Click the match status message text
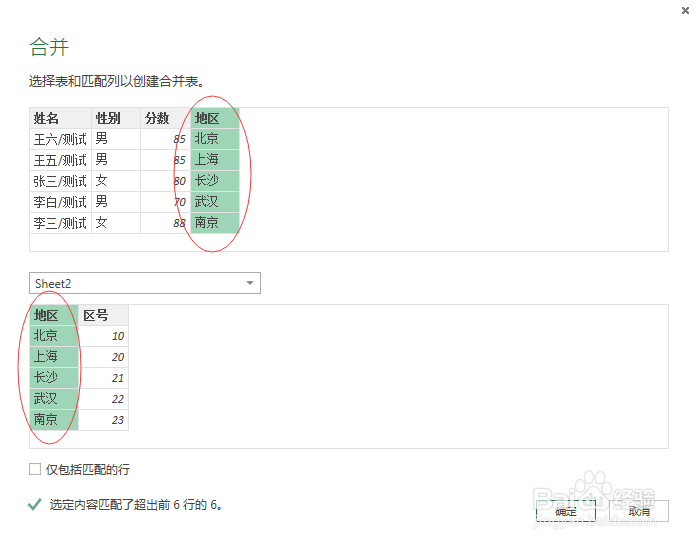The image size is (695, 545). pos(136,505)
